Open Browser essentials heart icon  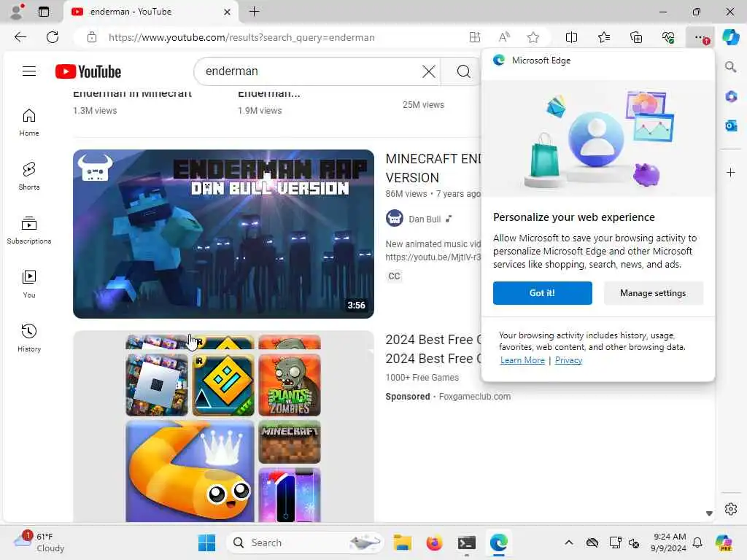(668, 37)
